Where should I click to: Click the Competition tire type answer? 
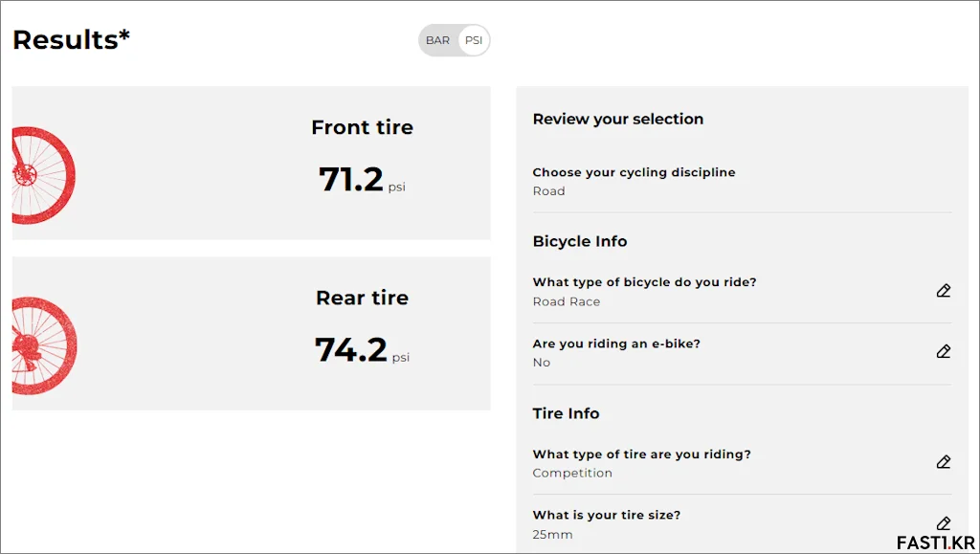click(x=572, y=473)
